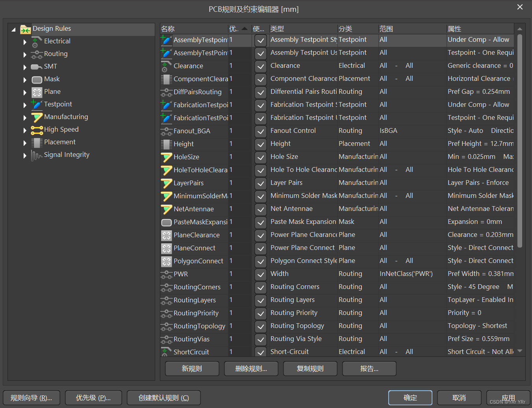Sort rules by 名称 column header
Image resolution: width=532 pixels, height=408 pixels.
pos(194,29)
